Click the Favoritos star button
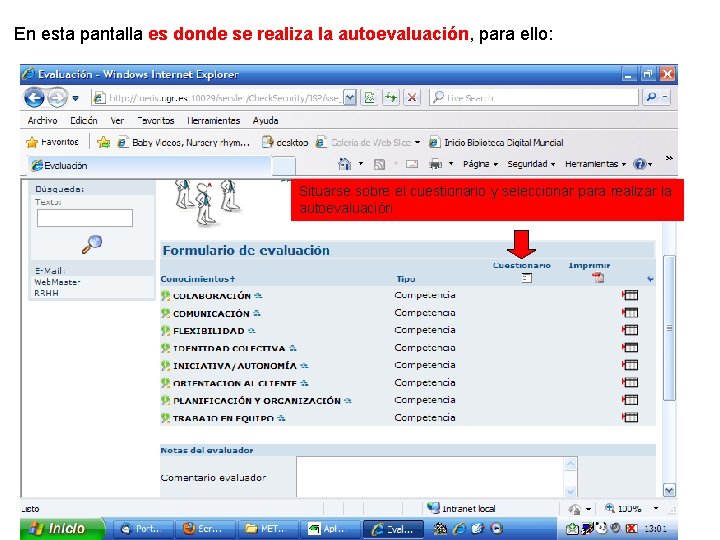 pos(52,142)
